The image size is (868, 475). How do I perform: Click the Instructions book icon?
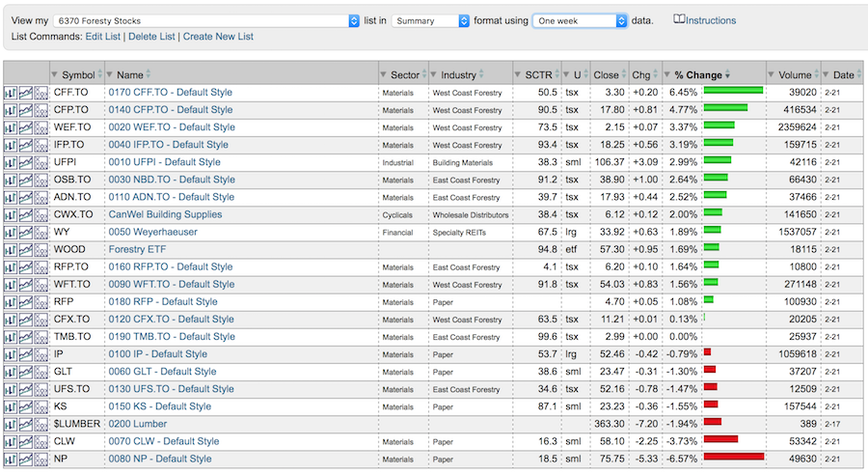tap(679, 19)
